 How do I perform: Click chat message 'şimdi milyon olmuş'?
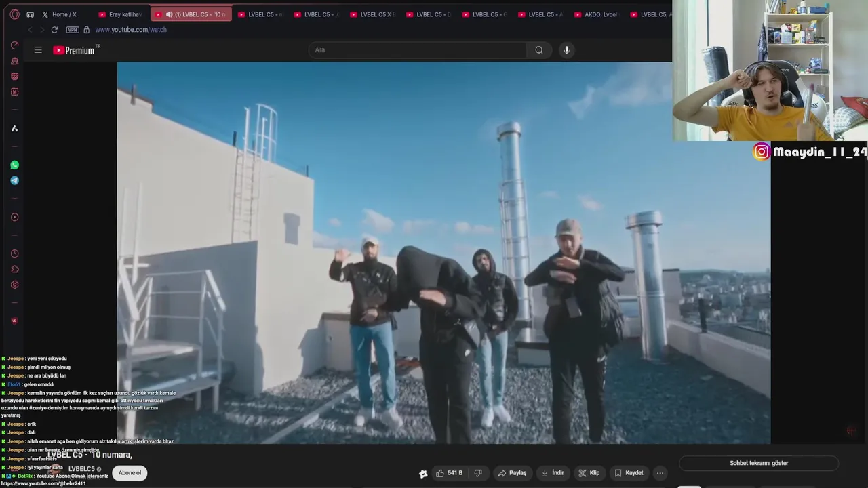click(49, 367)
